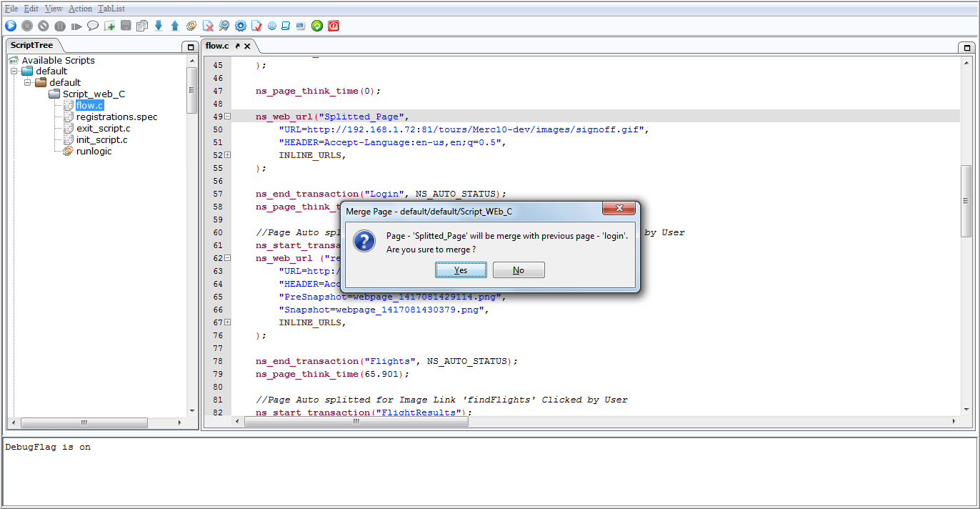
Task: Expand the folded block at line 67
Action: [228, 322]
